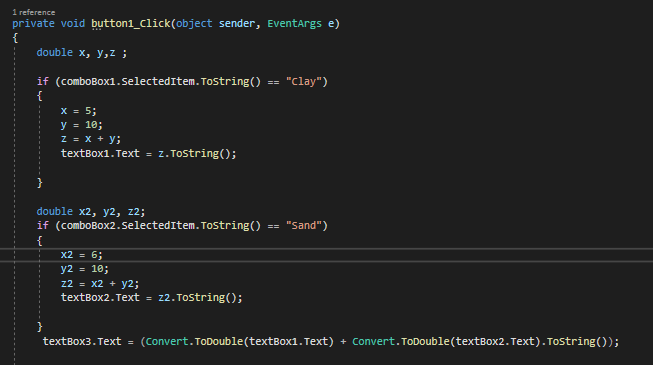Click textBox2.Text assignment line

tap(152, 298)
